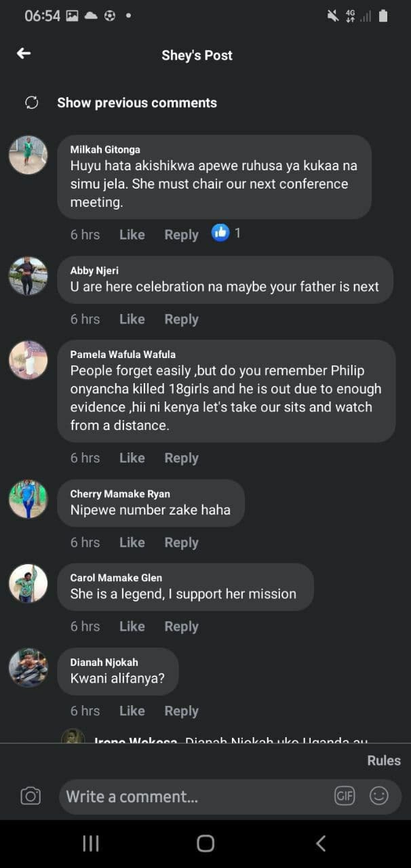Tap the back arrow beside Shey's Post
This screenshot has height=868, width=411.
pyautogui.click(x=24, y=54)
